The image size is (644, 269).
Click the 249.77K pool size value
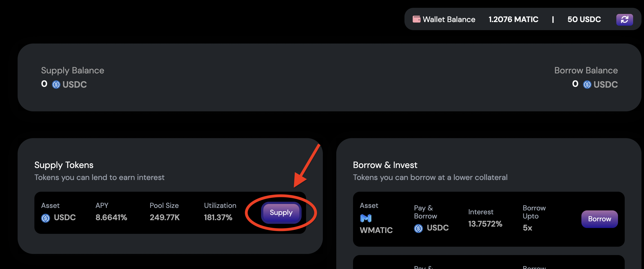coord(165,217)
